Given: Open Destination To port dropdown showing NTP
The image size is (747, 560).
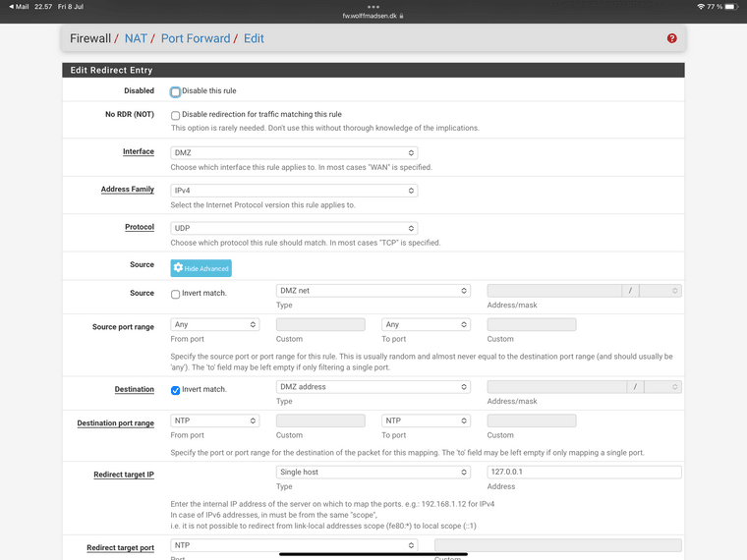Looking at the screenshot, I should (426, 420).
